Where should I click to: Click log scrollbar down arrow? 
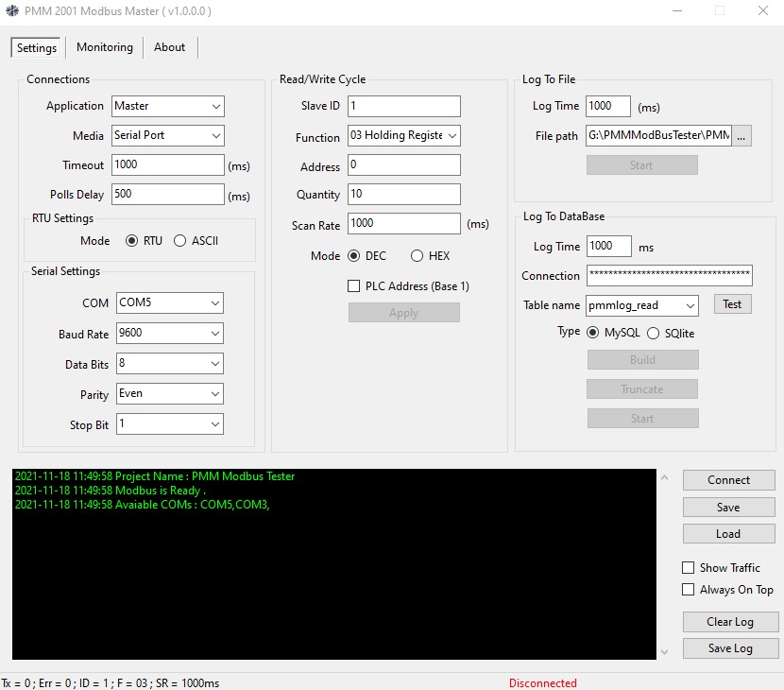[x=664, y=651]
